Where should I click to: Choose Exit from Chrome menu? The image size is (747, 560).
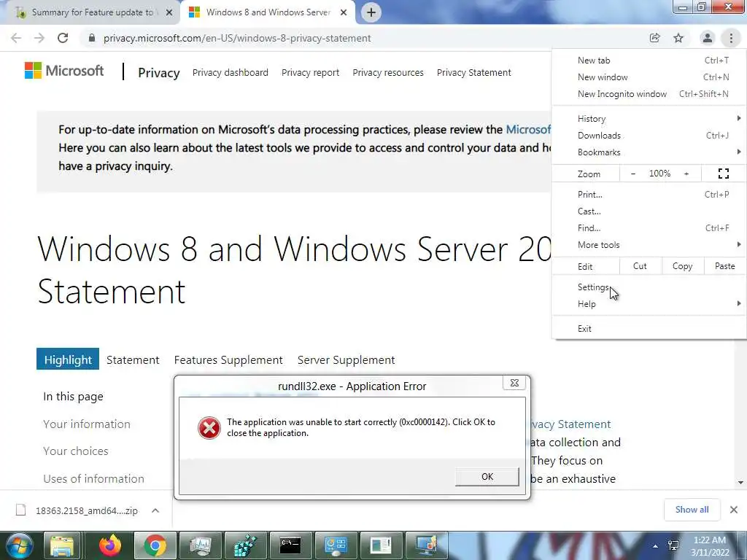click(649, 329)
